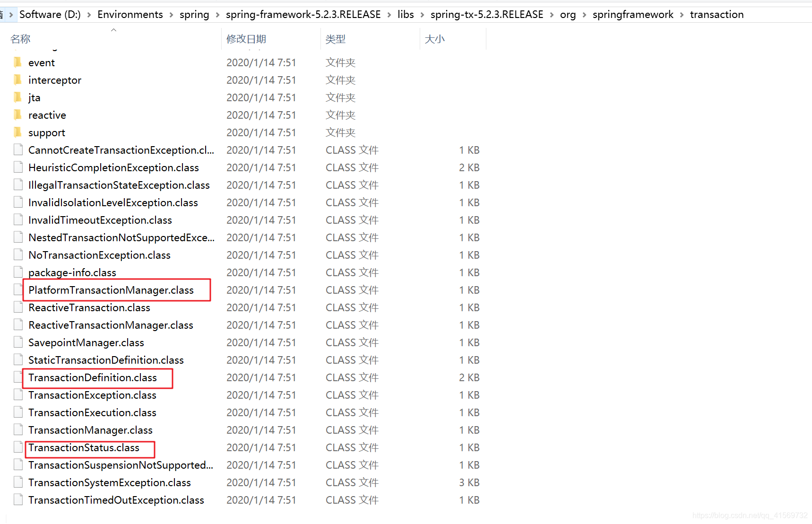Click file icon of TransactionDefinition.class
The image size is (812, 524).
(x=18, y=377)
